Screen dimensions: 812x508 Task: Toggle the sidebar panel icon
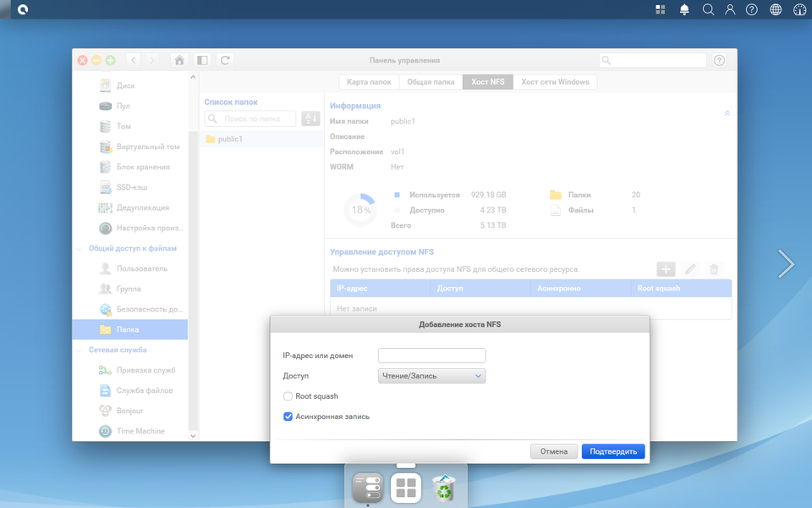coord(202,60)
